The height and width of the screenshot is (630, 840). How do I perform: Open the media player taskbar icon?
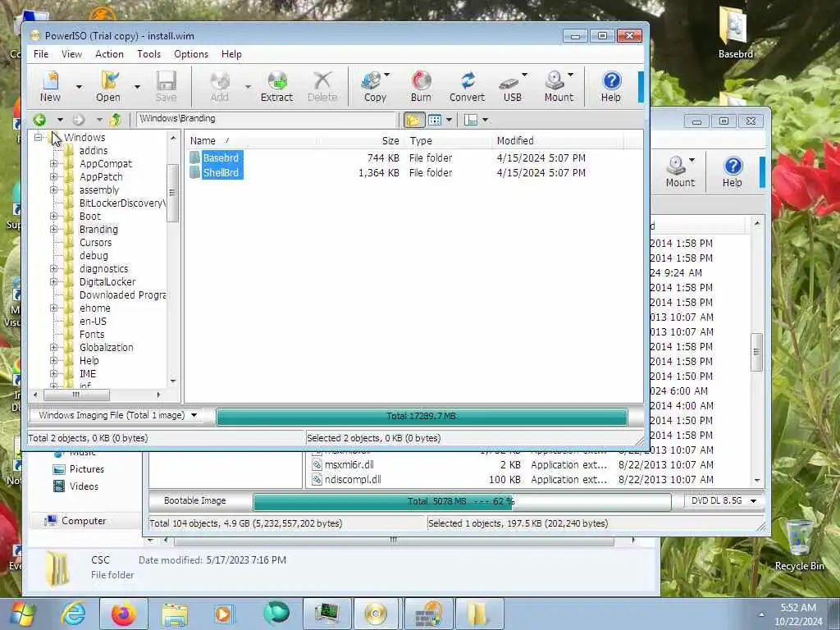pos(225,614)
